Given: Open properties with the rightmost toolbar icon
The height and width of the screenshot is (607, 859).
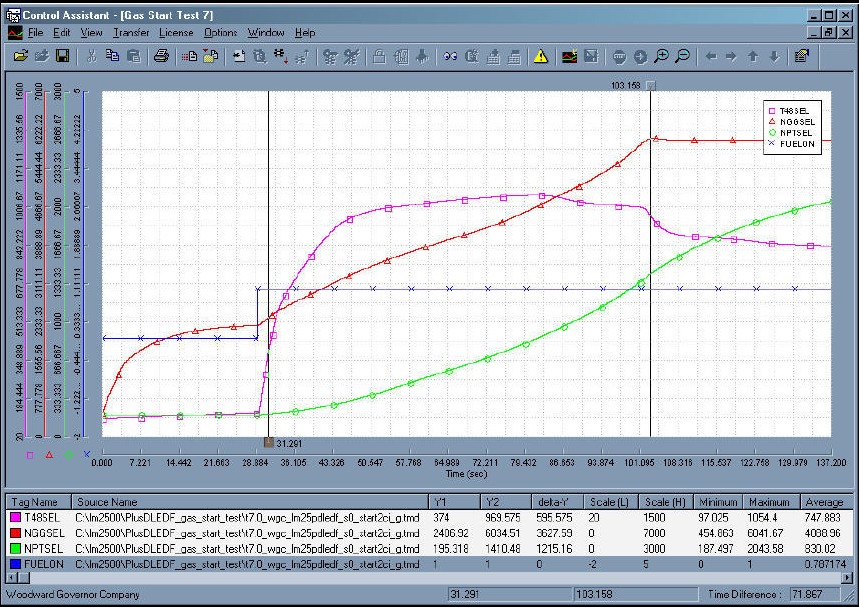Looking at the screenshot, I should point(802,56).
